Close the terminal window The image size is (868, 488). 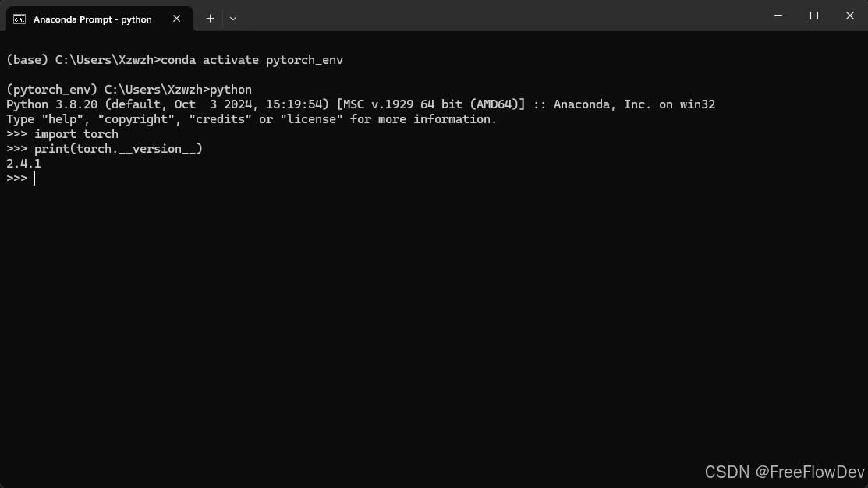pyautogui.click(x=850, y=16)
